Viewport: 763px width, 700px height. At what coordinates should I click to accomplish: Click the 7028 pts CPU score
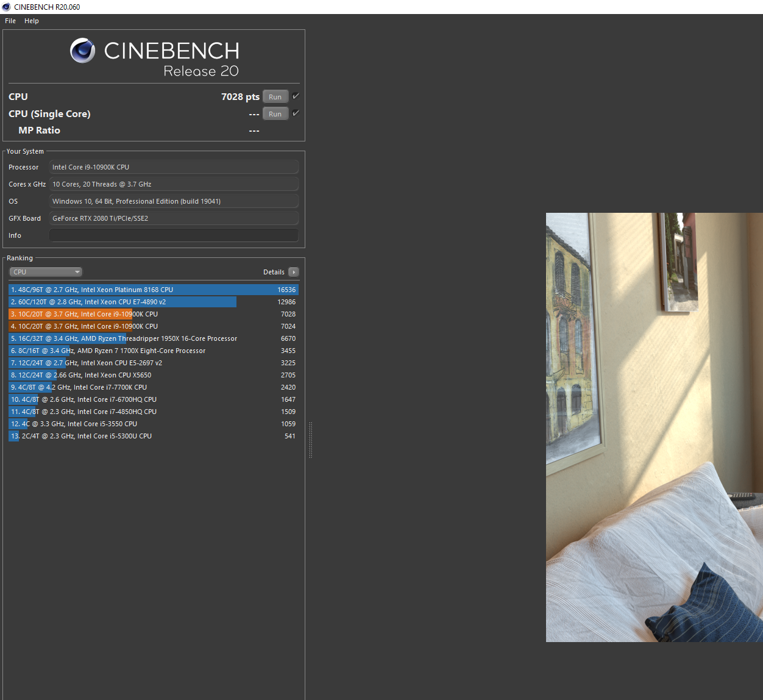click(x=240, y=97)
